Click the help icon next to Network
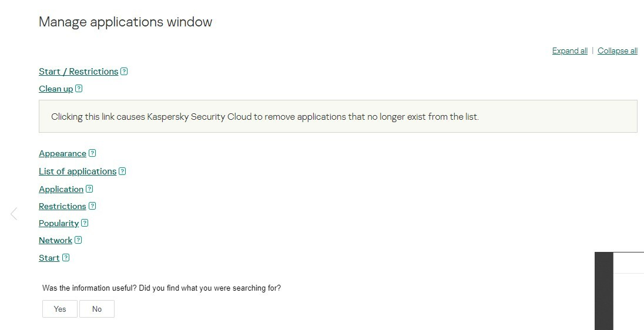This screenshot has height=330, width=644. click(x=78, y=240)
